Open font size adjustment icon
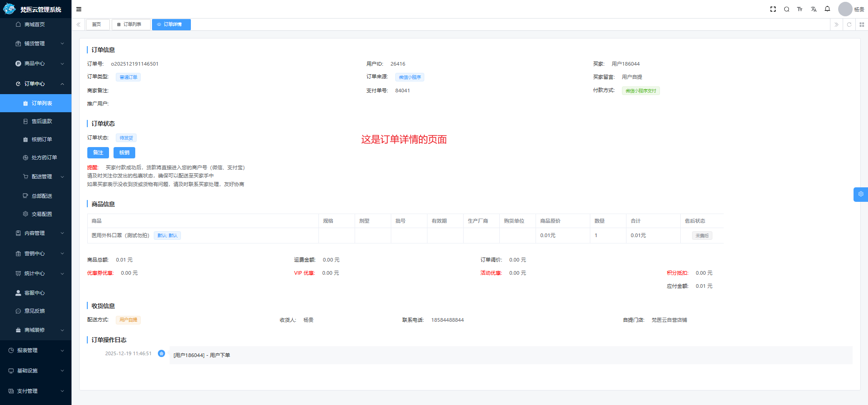 click(800, 9)
